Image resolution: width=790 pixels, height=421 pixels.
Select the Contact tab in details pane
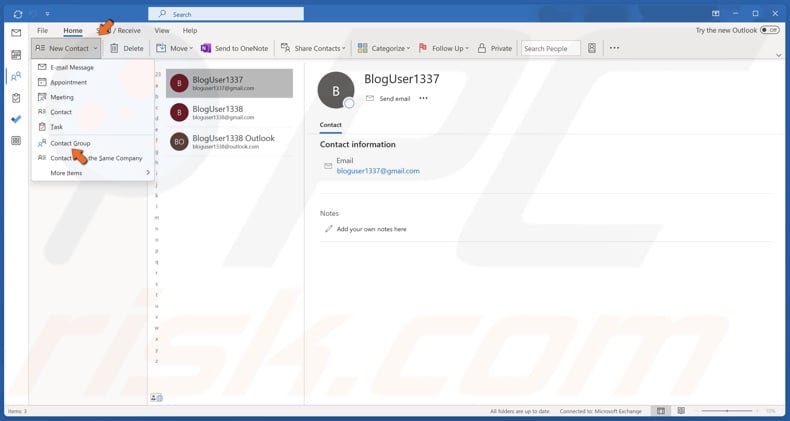tap(331, 125)
